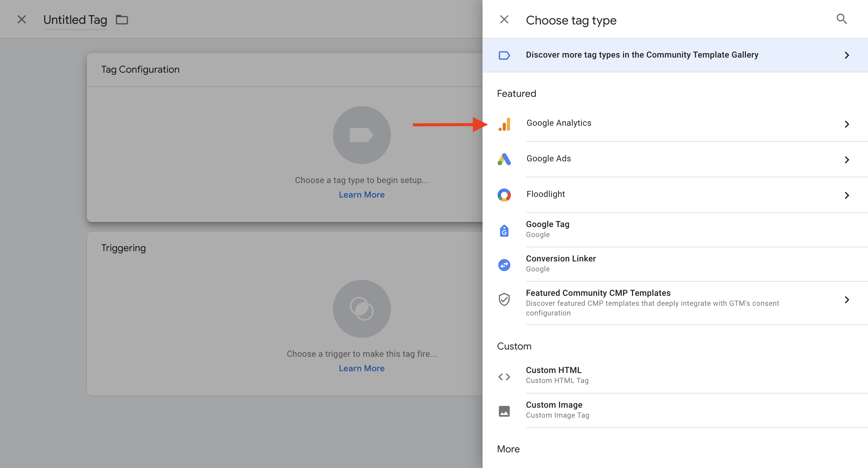This screenshot has height=468, width=868.
Task: Click the Google Ads logo icon
Action: click(504, 160)
